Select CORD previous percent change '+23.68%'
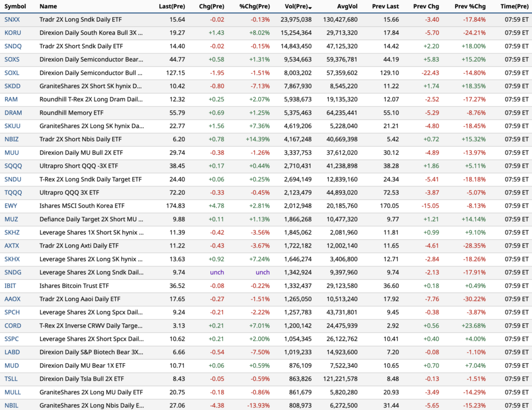Screen dimensions: 532x410 [474, 325]
